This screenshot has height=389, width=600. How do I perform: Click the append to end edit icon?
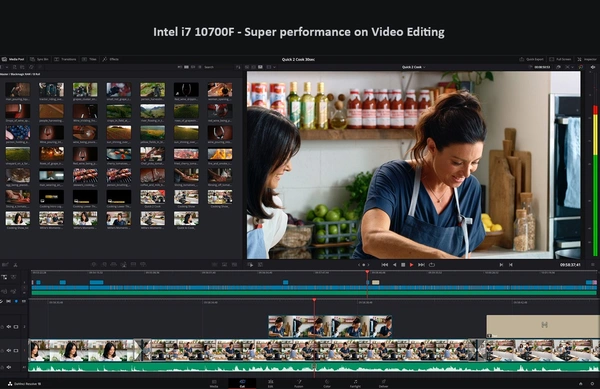click(x=104, y=265)
